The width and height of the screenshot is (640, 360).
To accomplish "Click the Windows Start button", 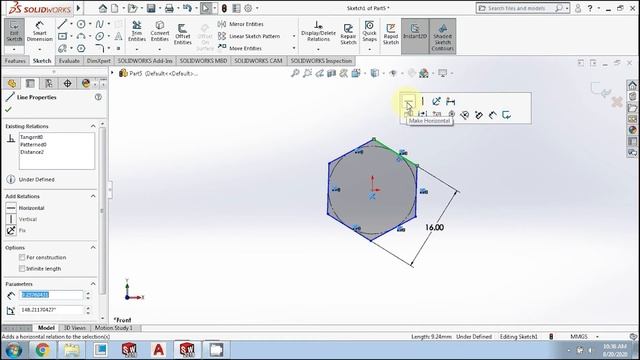I will point(13,350).
